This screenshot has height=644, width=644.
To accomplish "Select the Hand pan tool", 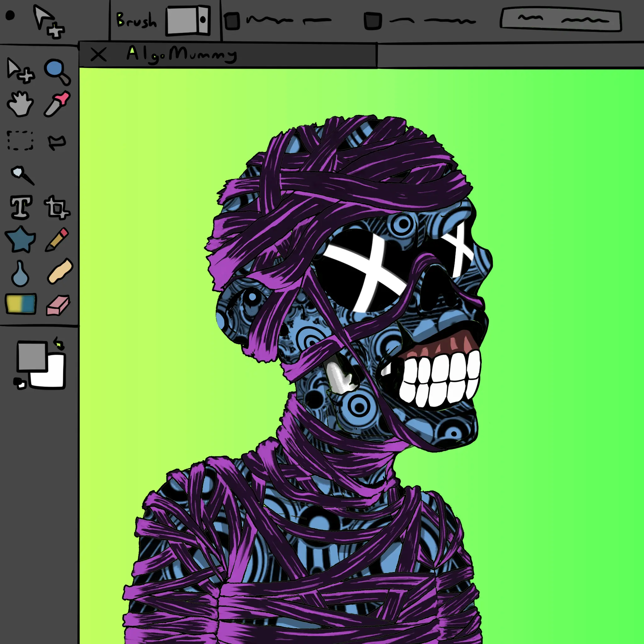I will point(20,104).
